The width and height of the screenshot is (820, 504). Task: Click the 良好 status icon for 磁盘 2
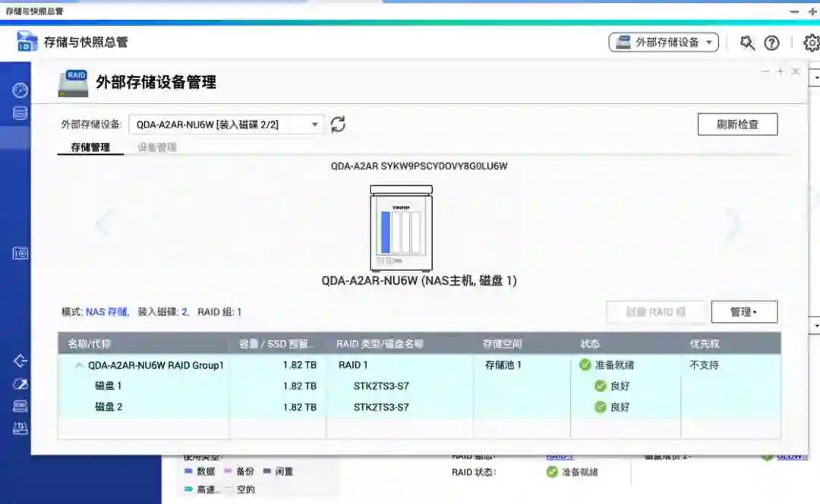(x=601, y=407)
